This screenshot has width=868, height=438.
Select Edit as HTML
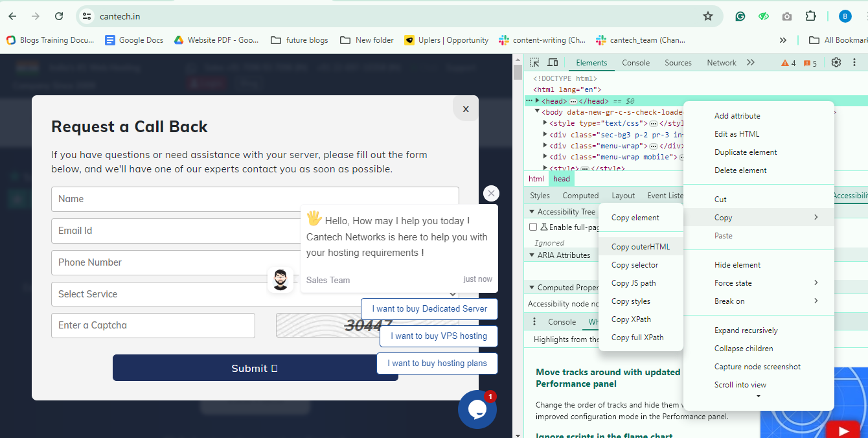[759, 134]
